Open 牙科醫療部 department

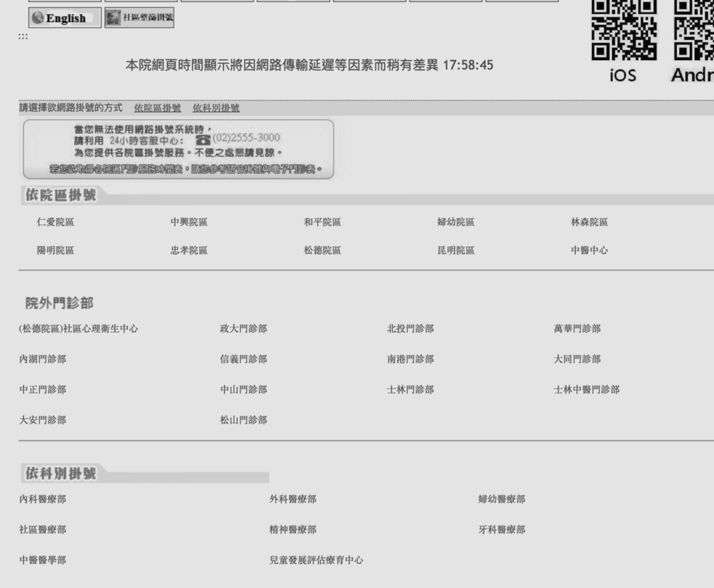(x=501, y=529)
